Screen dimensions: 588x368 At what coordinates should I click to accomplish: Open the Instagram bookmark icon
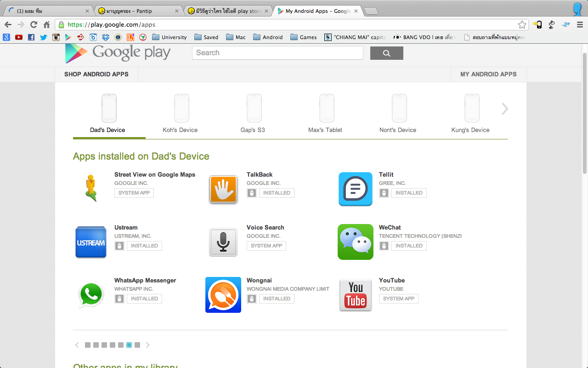[56, 37]
